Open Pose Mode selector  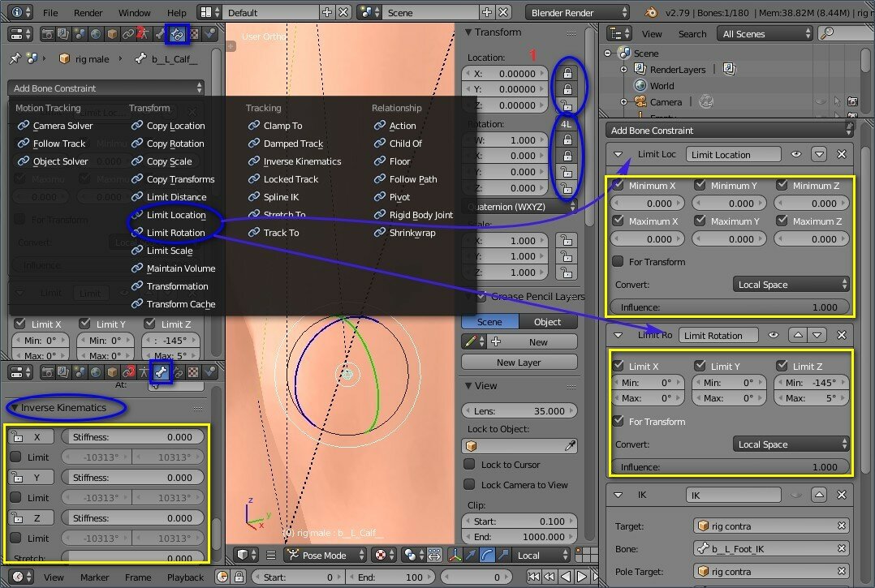click(x=325, y=555)
